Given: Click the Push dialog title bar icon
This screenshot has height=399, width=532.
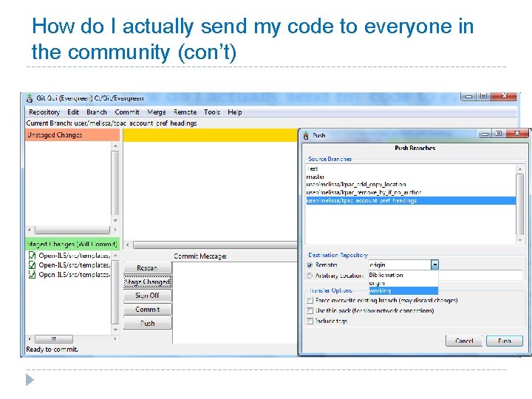Looking at the screenshot, I should coord(306,136).
